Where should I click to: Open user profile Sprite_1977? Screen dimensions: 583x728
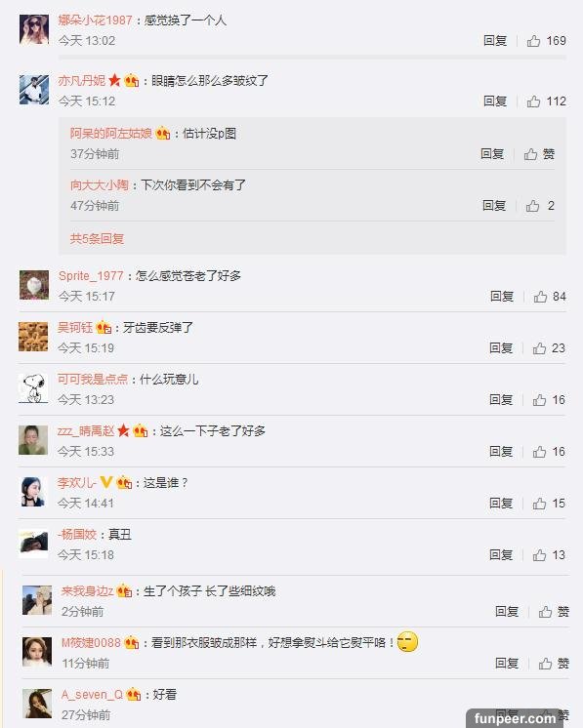tap(91, 276)
